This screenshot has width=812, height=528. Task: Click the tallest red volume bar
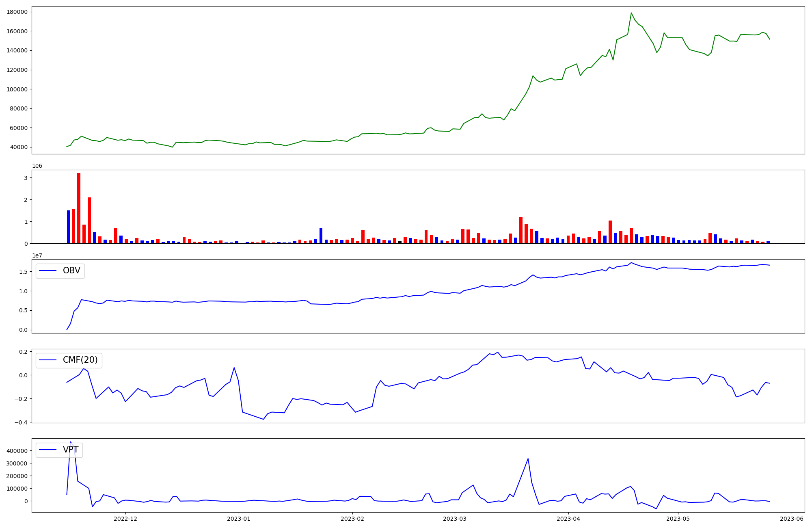click(x=79, y=207)
